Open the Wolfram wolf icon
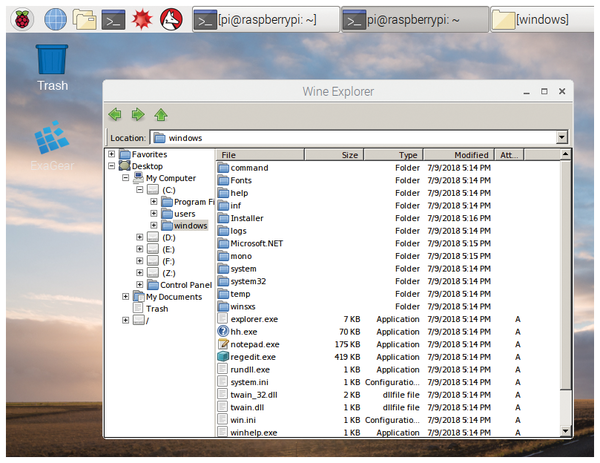This screenshot has width=600, height=463. tap(171, 19)
